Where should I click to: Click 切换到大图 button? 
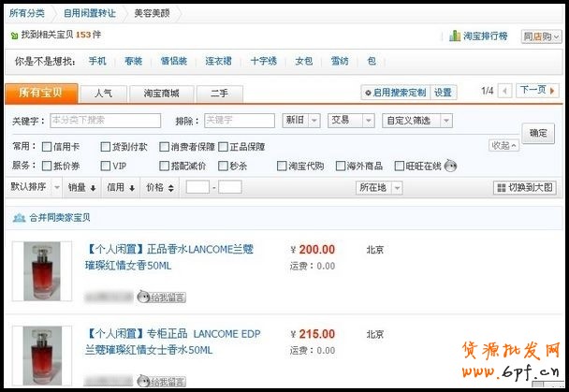pos(525,187)
